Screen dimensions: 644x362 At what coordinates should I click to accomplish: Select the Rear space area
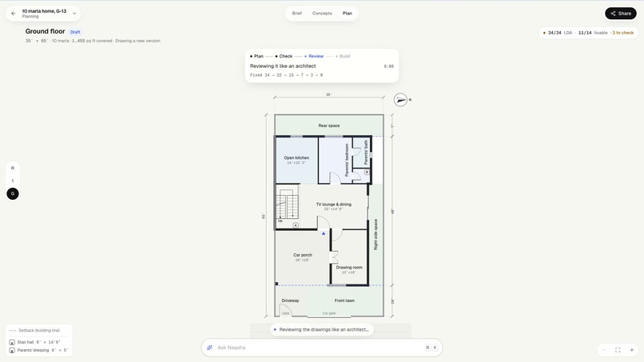click(x=329, y=125)
